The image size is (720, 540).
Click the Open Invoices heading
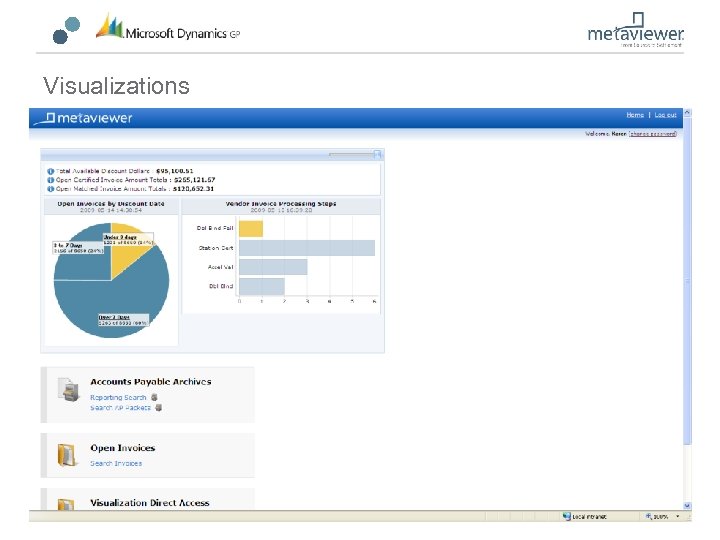(x=123, y=448)
